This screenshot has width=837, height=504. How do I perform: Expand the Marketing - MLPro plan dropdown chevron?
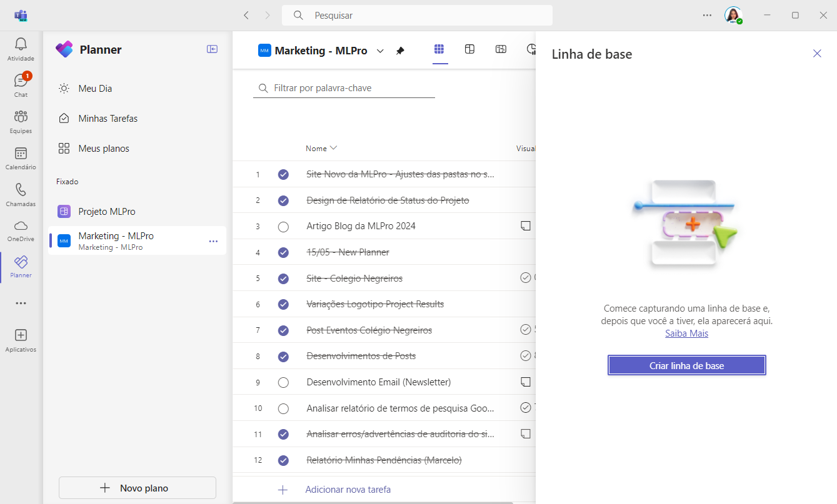(x=380, y=51)
